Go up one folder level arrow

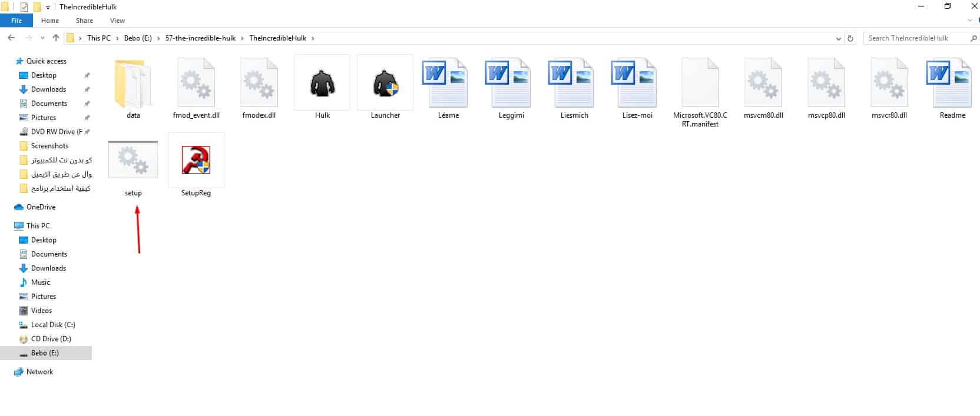tap(56, 38)
